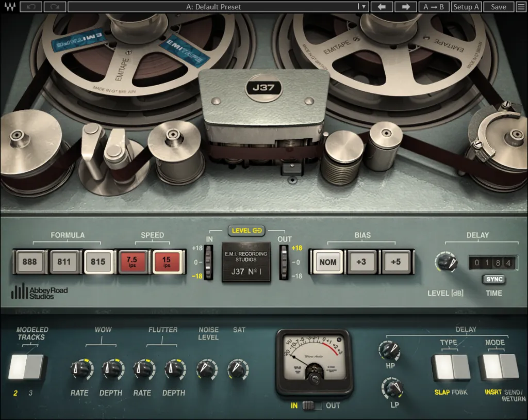The width and height of the screenshot is (528, 420).
Task: Click the redo arrow in top toolbar
Action: pyautogui.click(x=55, y=7)
